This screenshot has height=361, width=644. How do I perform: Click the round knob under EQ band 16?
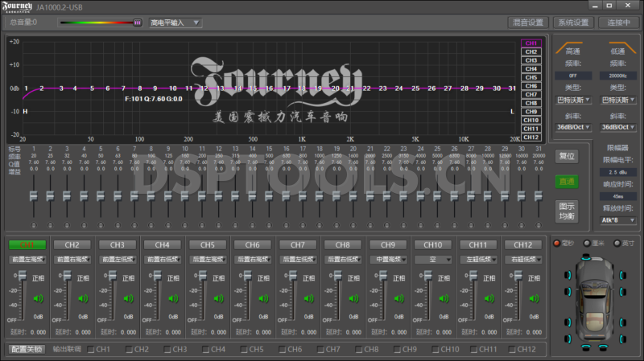click(286, 225)
